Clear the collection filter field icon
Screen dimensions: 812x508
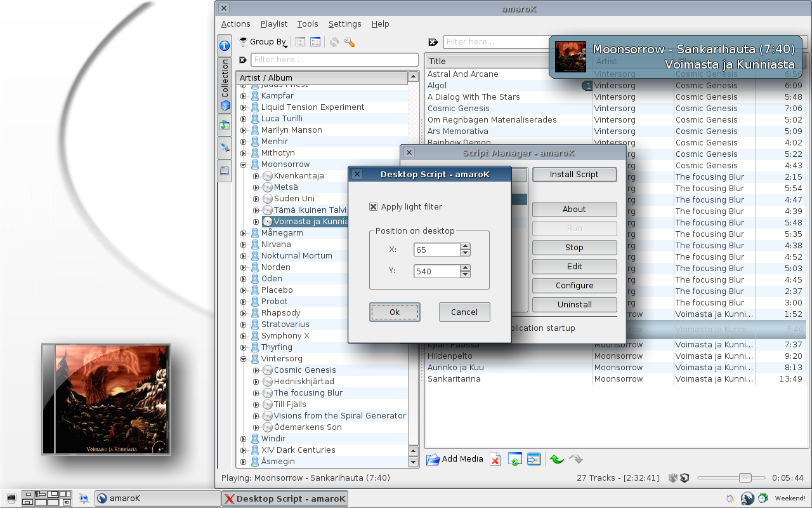(243, 60)
